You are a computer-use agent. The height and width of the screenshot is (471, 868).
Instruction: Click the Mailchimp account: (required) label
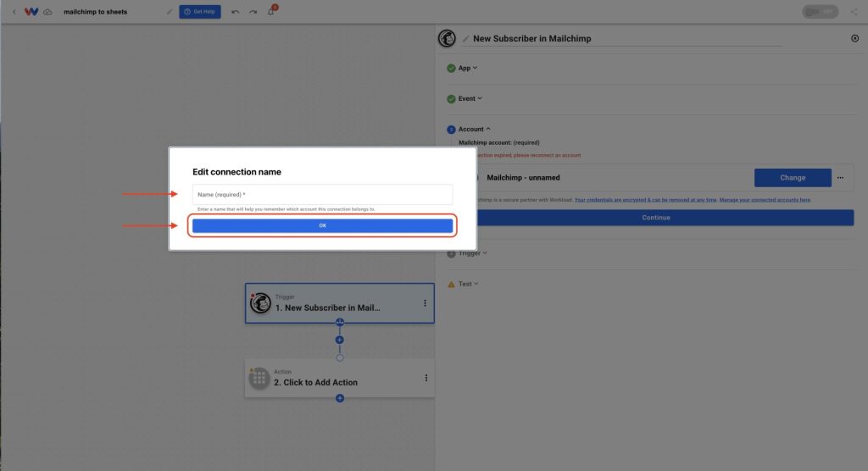point(498,143)
